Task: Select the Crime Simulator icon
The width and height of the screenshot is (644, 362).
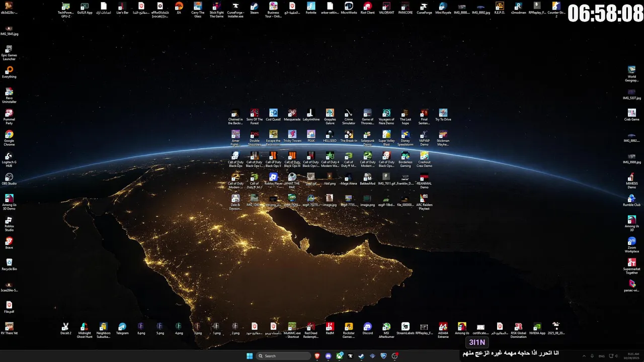Action: pos(349,117)
